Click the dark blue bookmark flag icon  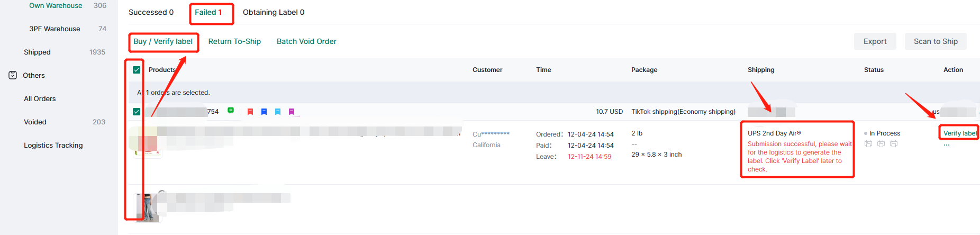(264, 112)
